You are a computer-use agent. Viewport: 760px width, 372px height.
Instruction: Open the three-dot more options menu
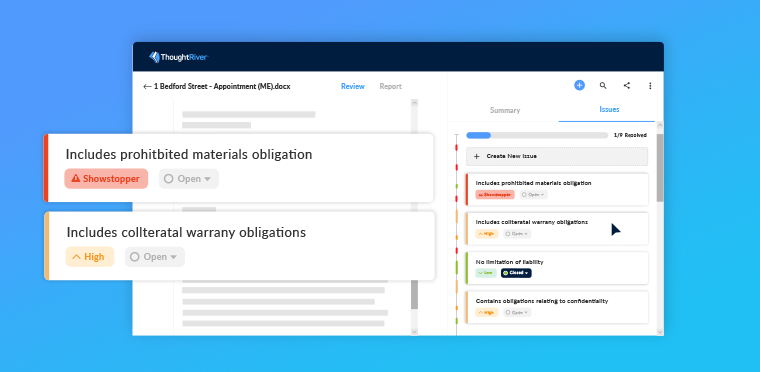point(650,86)
